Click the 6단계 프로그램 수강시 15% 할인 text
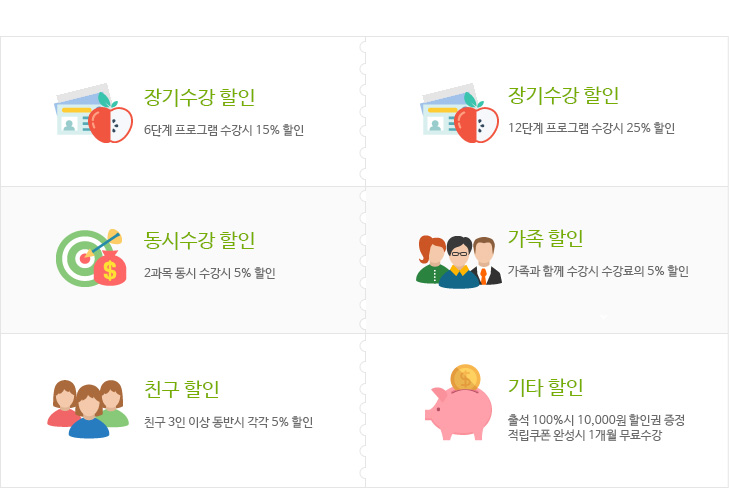729x502 pixels. point(224,130)
